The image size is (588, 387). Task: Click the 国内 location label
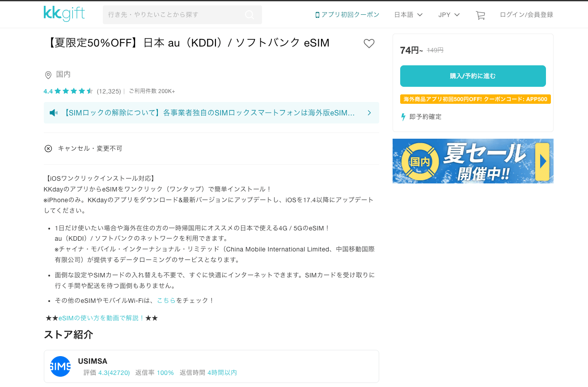tap(63, 74)
